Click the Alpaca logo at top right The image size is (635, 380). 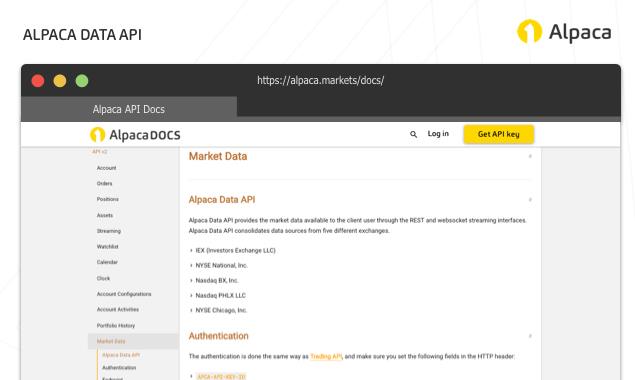[564, 32]
